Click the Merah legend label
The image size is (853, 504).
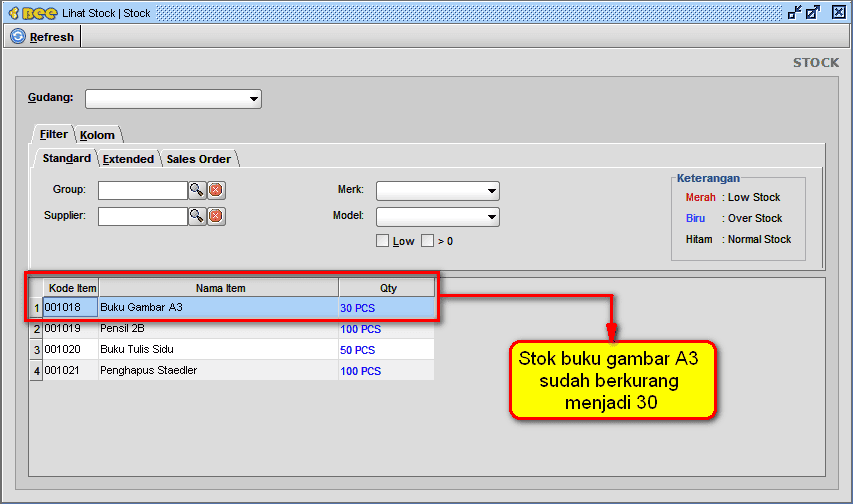[700, 198]
